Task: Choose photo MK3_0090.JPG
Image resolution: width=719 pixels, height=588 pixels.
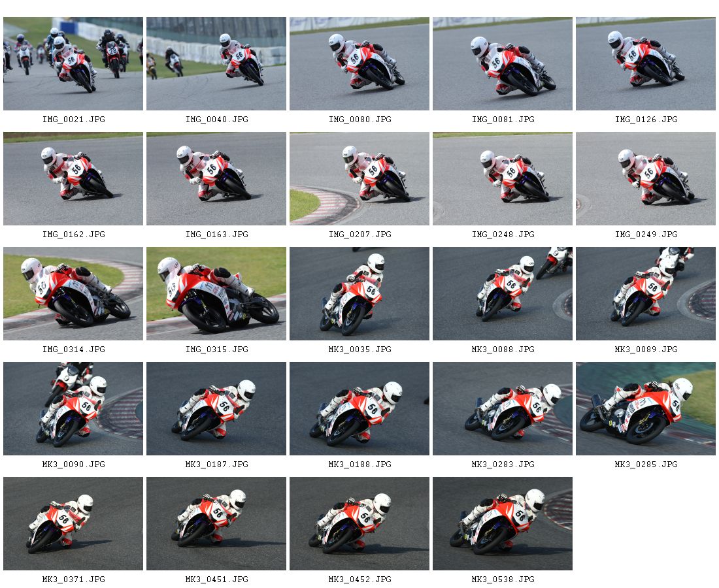Action: pos(73,409)
